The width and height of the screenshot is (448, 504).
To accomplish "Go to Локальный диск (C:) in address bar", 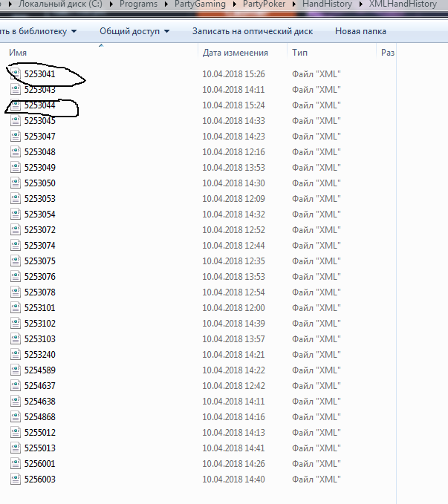I will click(x=60, y=4).
